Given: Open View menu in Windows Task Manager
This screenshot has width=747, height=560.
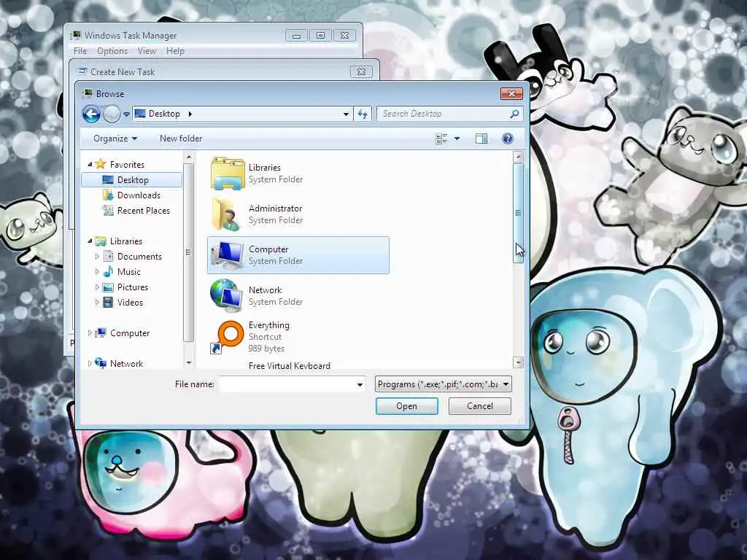Looking at the screenshot, I should (147, 51).
